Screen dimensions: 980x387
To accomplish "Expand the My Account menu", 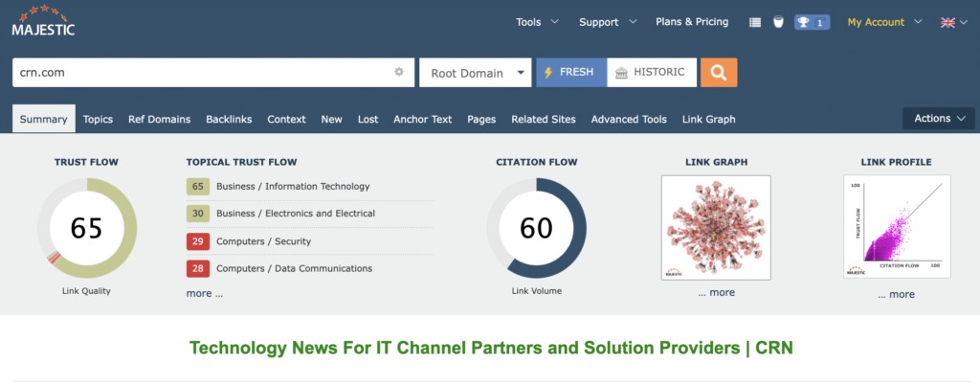I will coord(884,22).
